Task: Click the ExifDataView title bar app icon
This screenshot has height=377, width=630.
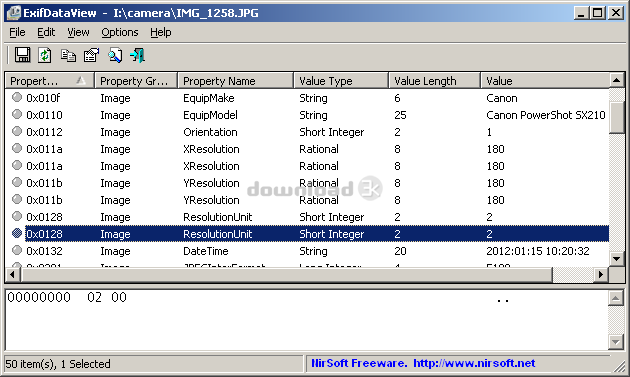Action: tap(14, 13)
